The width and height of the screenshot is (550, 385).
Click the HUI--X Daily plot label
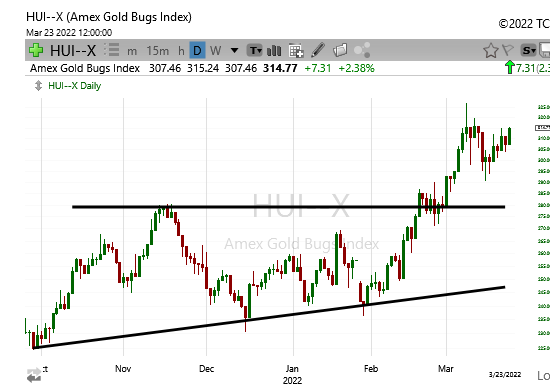74,86
